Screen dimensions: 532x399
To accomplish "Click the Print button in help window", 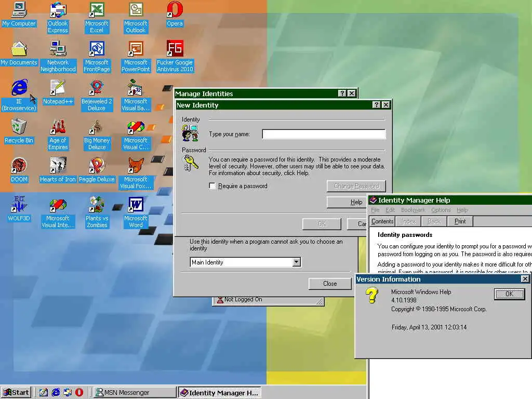I will tap(460, 221).
